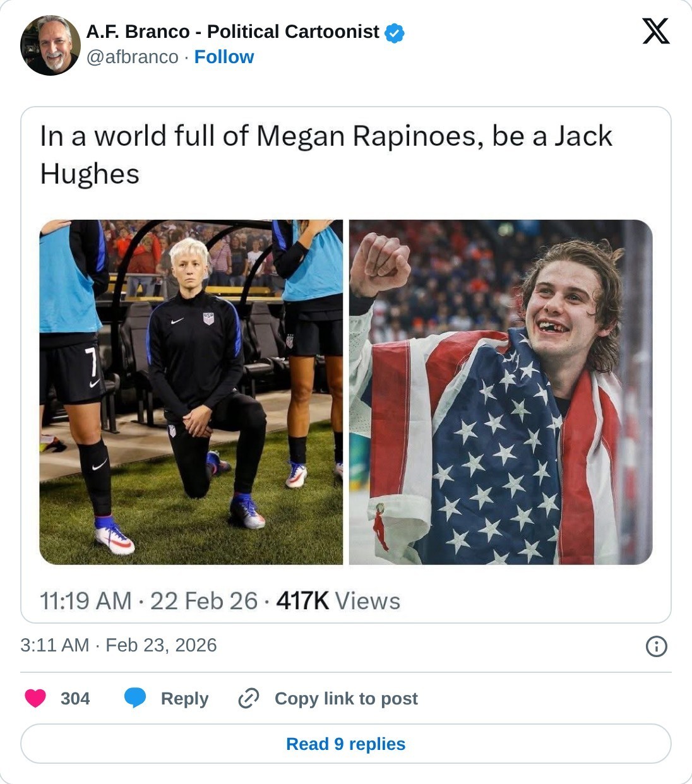Click the quoted Megan Rapinoes caption text
This screenshot has width=692, height=784.
click(x=326, y=155)
